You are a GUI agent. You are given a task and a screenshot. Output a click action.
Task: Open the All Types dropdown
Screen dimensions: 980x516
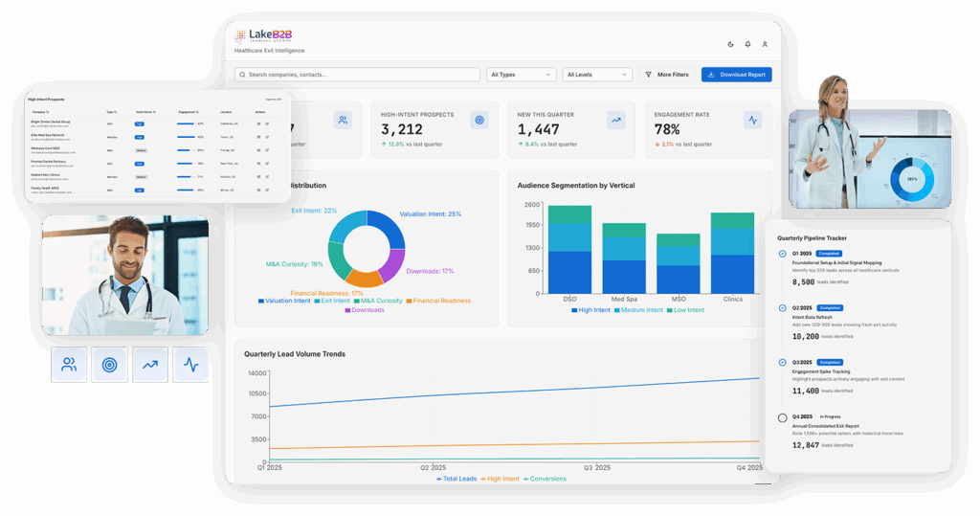click(x=521, y=75)
